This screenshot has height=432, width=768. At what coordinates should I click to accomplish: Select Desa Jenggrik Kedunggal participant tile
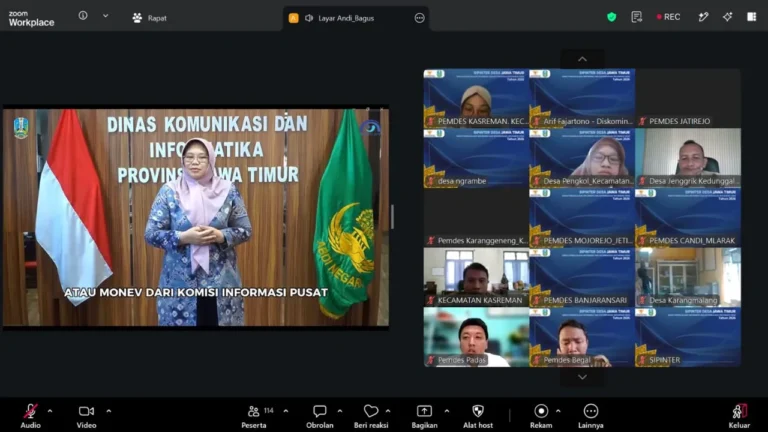point(688,158)
